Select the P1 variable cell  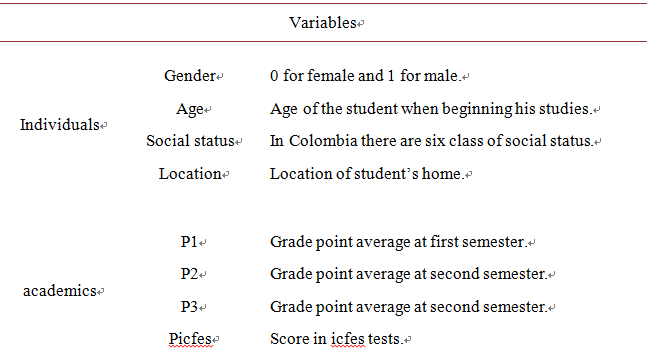click(x=190, y=242)
